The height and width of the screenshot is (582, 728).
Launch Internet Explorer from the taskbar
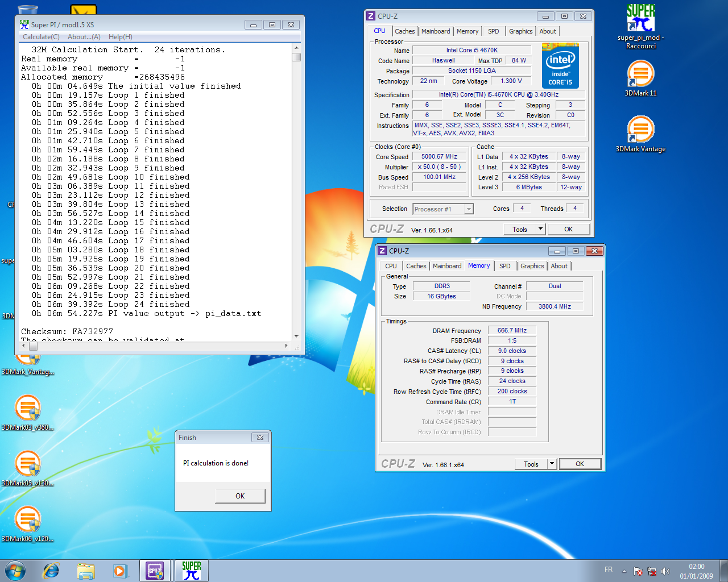pyautogui.click(x=51, y=570)
